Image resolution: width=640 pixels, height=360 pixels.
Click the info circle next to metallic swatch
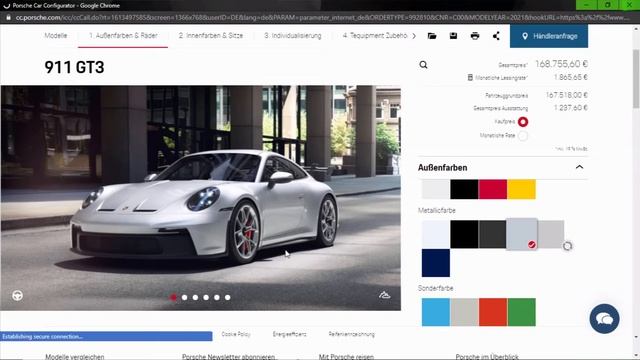[x=567, y=246]
